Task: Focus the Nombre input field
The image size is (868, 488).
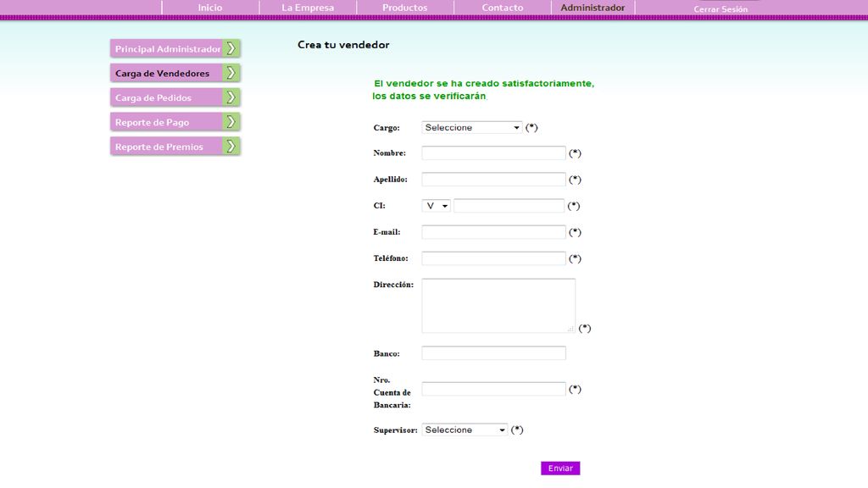Action: click(494, 153)
